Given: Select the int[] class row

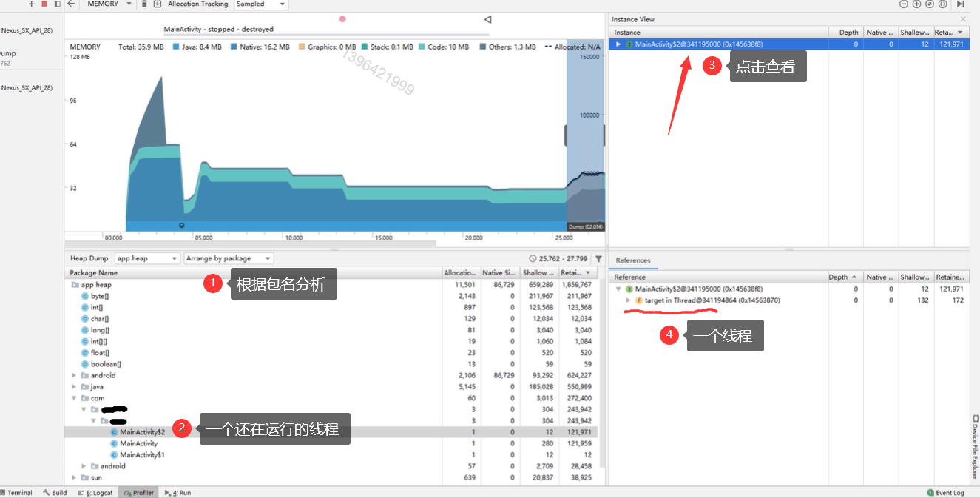Looking at the screenshot, I should (331, 307).
